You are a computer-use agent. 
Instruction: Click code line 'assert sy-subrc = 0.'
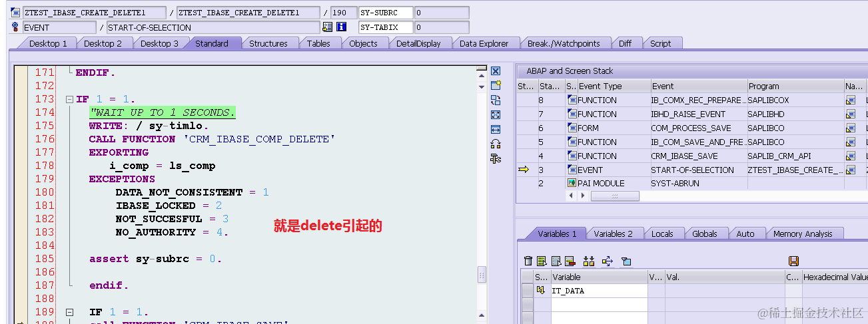(x=155, y=259)
